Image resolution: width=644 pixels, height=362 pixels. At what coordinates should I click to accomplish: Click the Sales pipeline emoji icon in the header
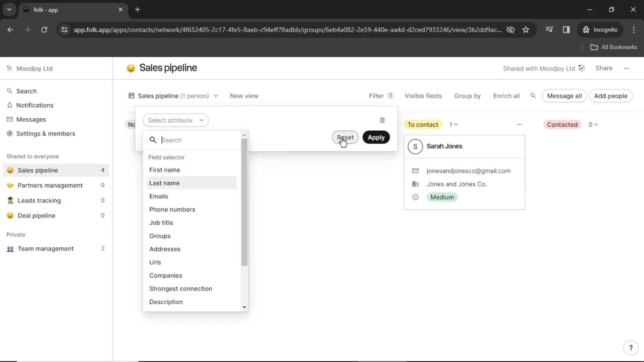[131, 68]
